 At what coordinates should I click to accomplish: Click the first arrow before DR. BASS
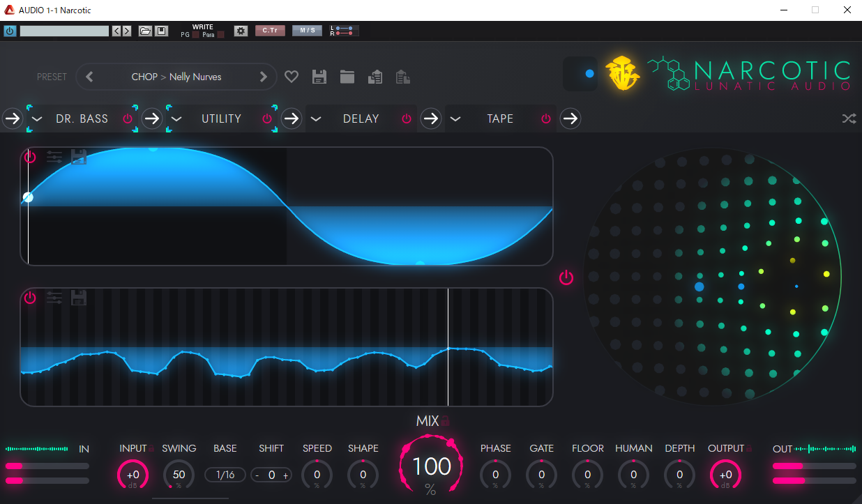pos(13,119)
